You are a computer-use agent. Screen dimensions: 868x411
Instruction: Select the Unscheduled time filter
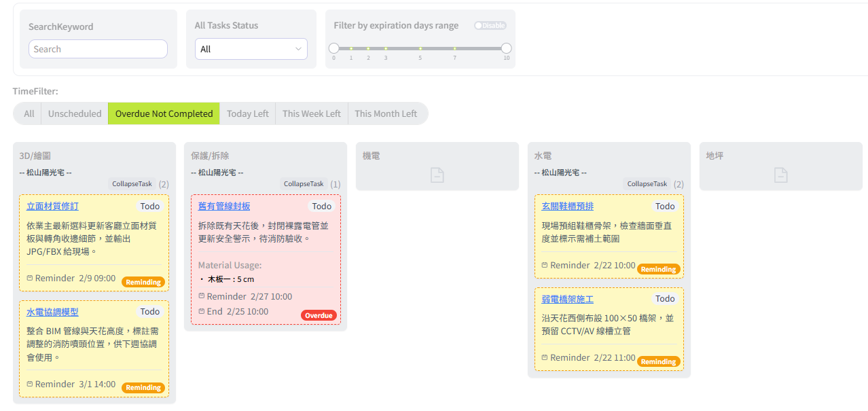point(75,113)
